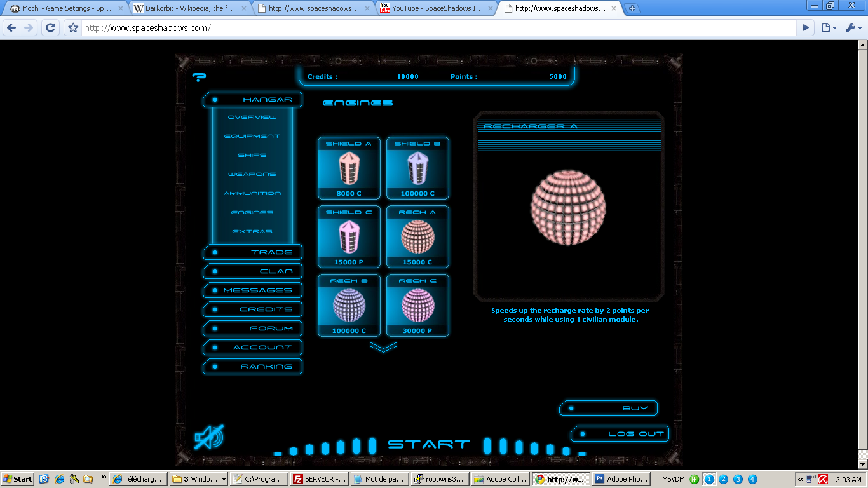Image resolution: width=868 pixels, height=488 pixels.
Task: Open Extras in Hangar submenu
Action: tap(252, 231)
